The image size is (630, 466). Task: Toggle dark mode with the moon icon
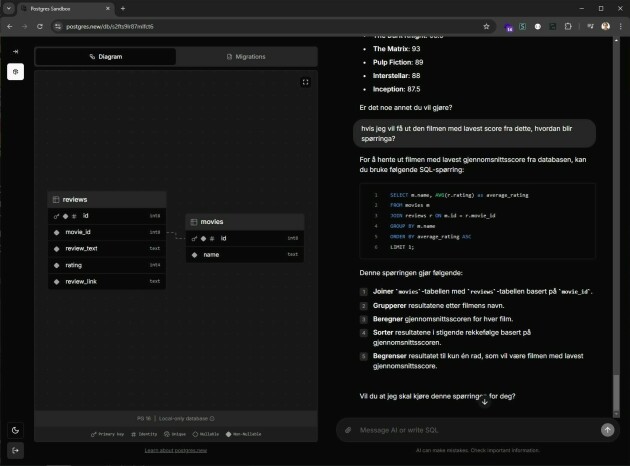click(x=15, y=430)
